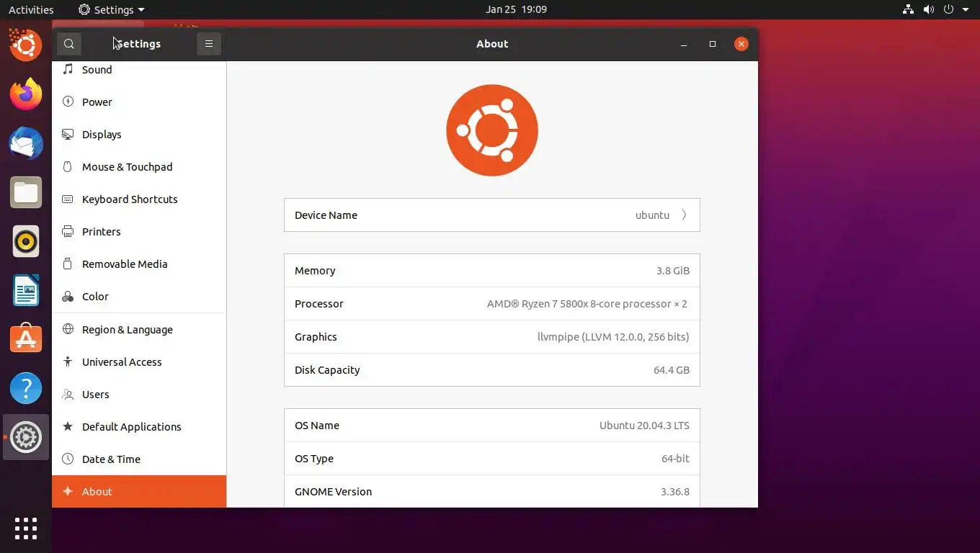Open Files from the dock
This screenshot has height=553, width=980.
pyautogui.click(x=26, y=192)
